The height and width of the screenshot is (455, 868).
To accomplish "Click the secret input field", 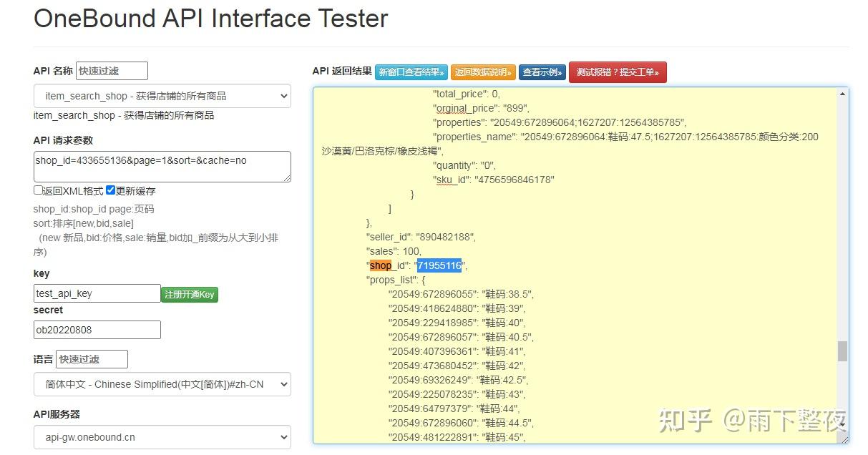I will coord(97,330).
